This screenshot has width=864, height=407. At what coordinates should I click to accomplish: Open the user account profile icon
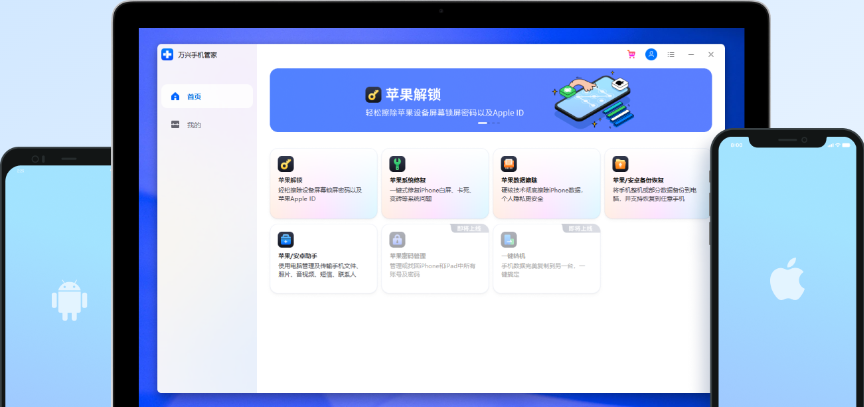click(x=651, y=54)
